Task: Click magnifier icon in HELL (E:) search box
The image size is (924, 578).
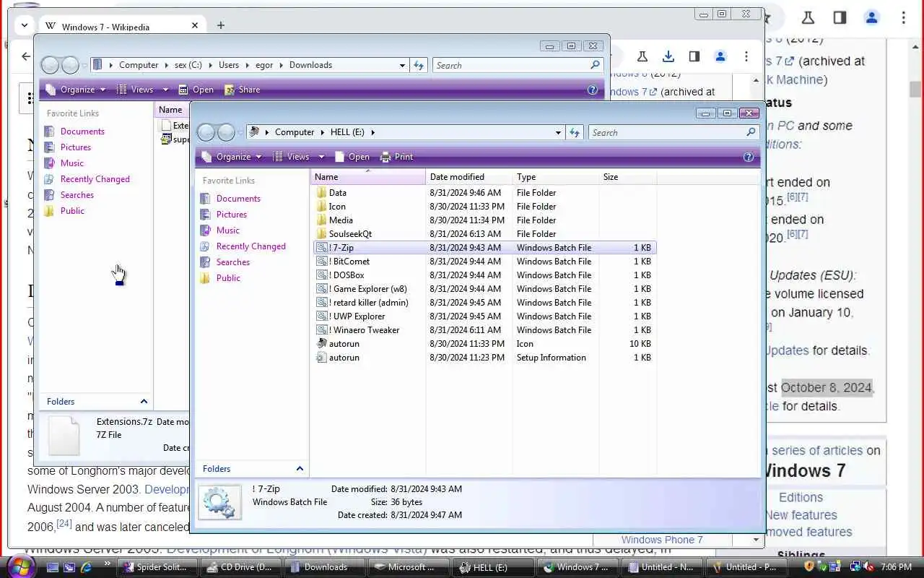Action: click(751, 132)
